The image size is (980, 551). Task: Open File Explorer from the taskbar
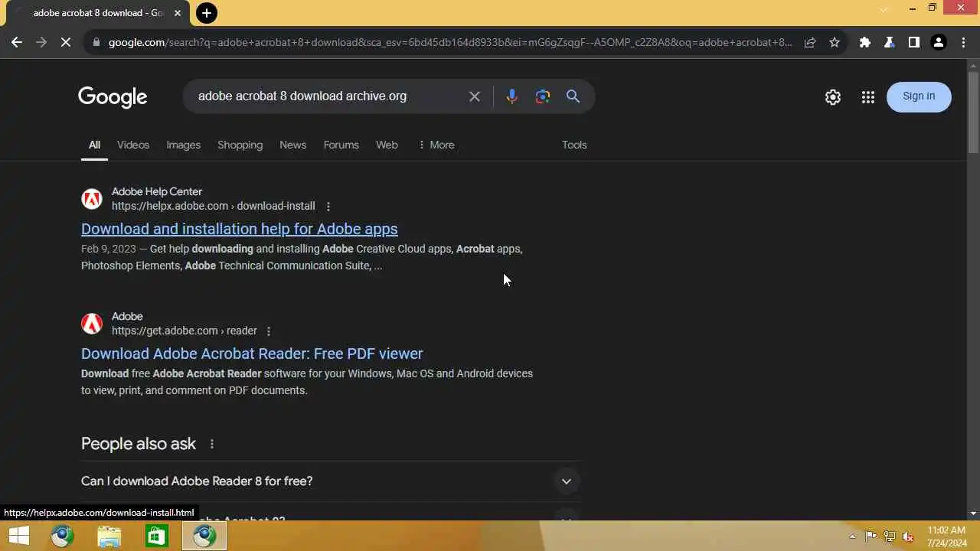[109, 536]
